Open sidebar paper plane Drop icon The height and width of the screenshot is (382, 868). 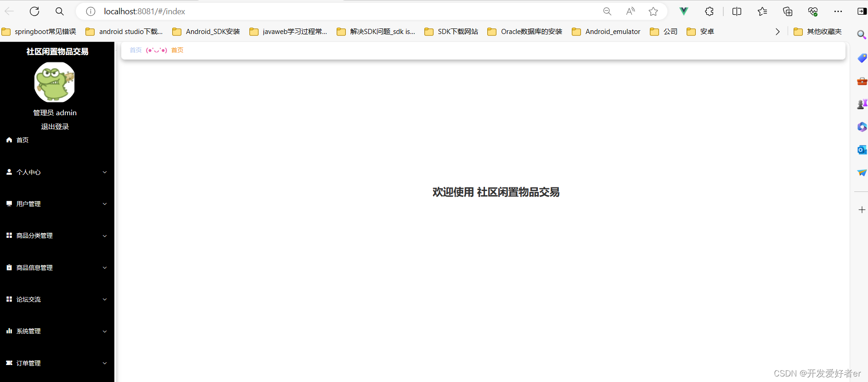click(862, 173)
